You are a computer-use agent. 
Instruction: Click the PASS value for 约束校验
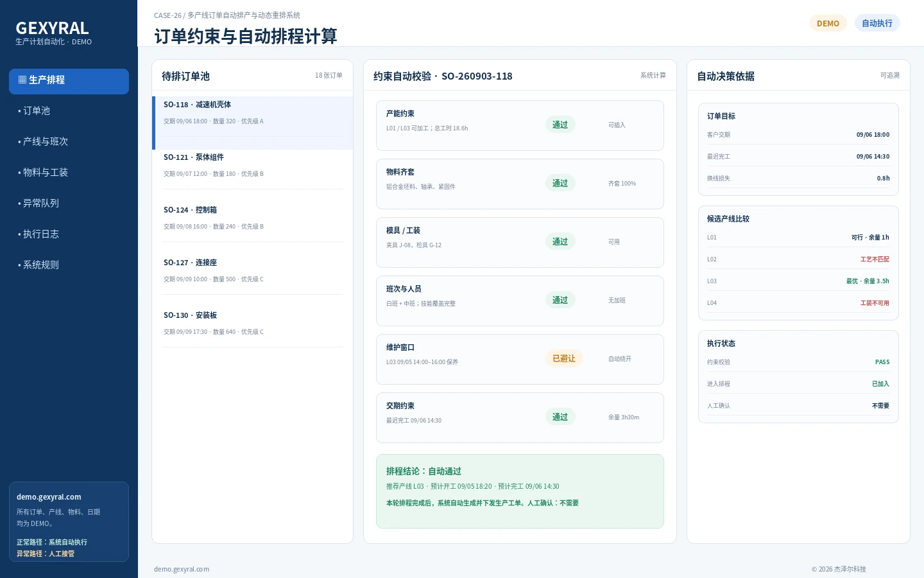tap(882, 362)
